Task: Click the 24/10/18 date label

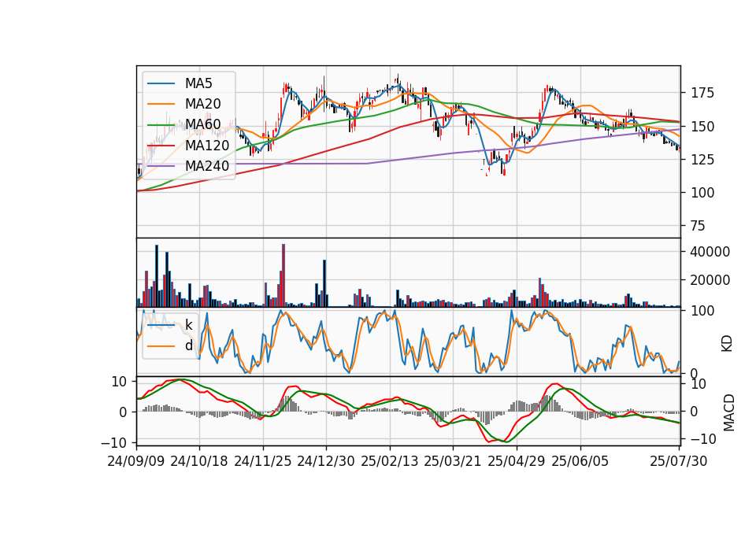Action: coord(199,461)
